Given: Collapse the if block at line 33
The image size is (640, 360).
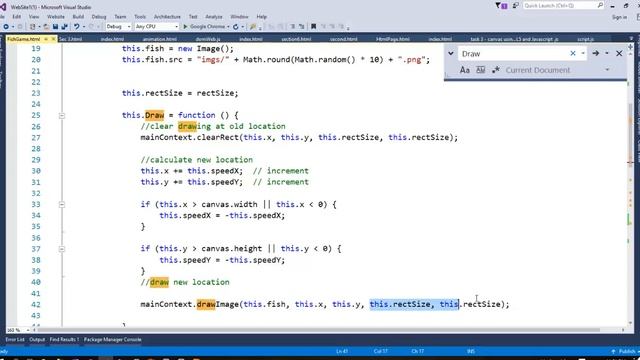Looking at the screenshot, I should tap(62, 204).
